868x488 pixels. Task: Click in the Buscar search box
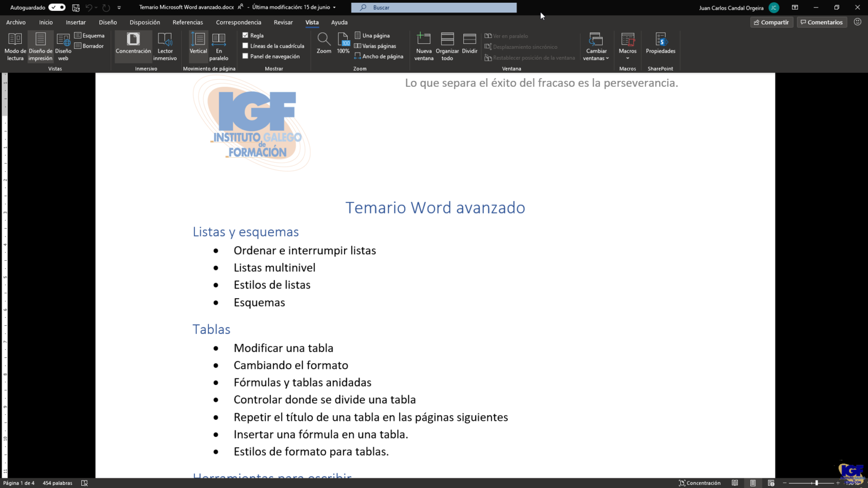tap(434, 8)
